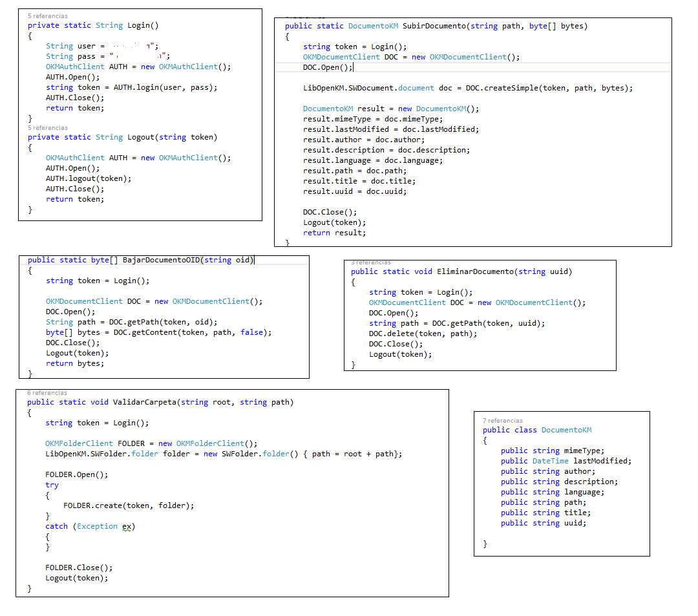Screen dimensions: 698x616
Task: Open '5 referencias' link above Login method
Action: point(47,16)
